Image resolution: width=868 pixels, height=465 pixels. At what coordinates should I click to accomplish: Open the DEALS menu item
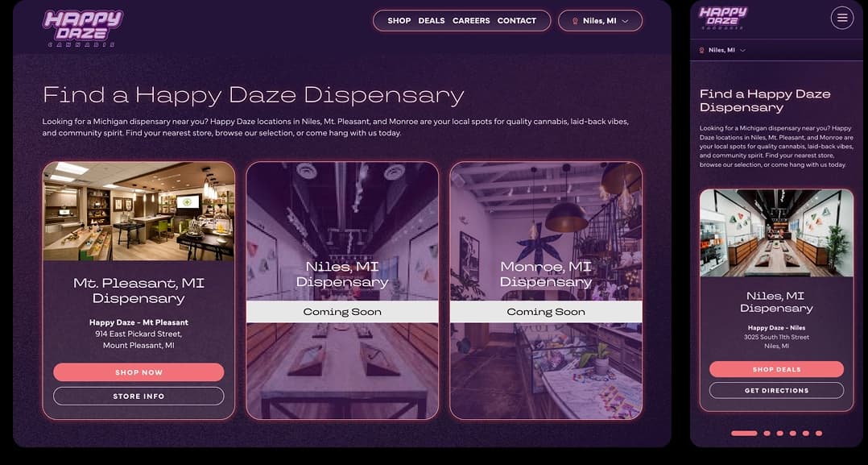(432, 20)
